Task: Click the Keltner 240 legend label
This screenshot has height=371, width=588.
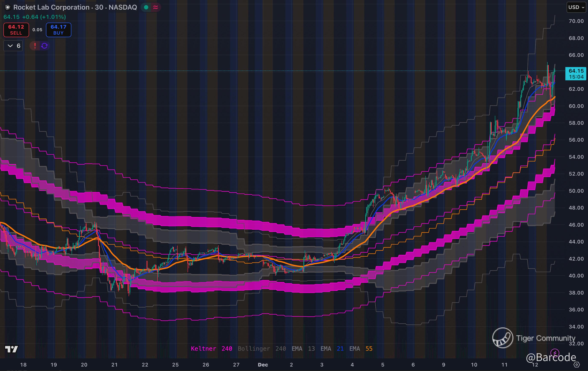Action: [211, 349]
